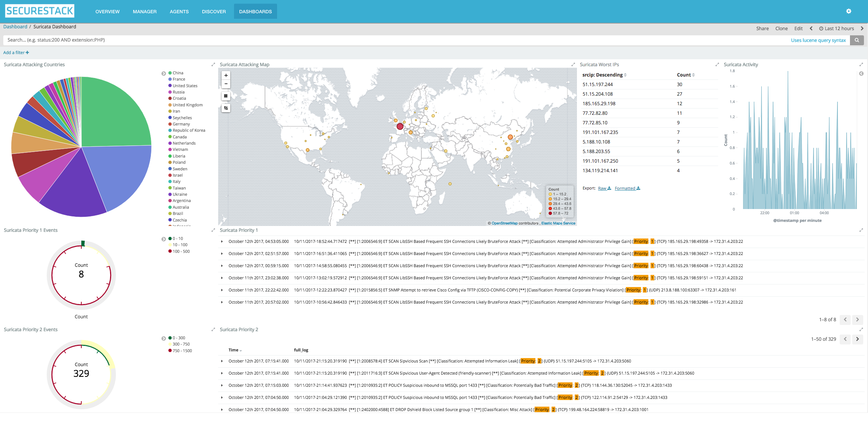Image resolution: width=868 pixels, height=421 pixels.
Task: Switch to the Agents tab
Action: tap(179, 11)
